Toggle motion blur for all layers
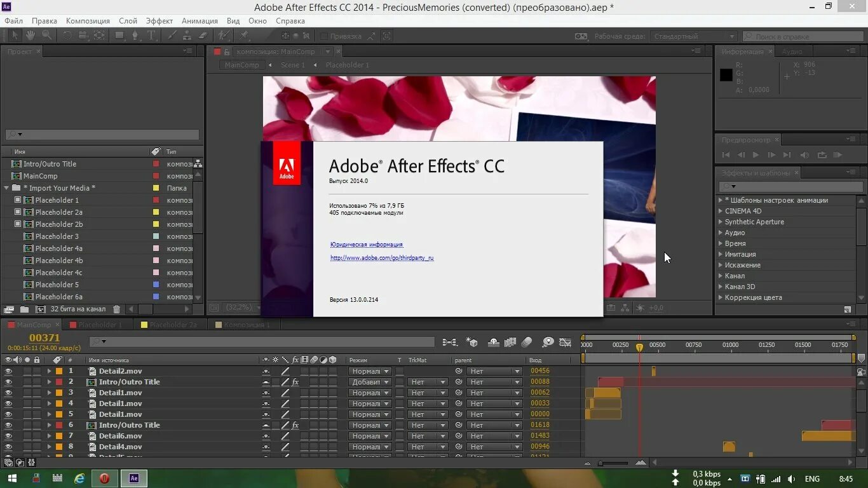The image size is (868, 488). (x=526, y=342)
